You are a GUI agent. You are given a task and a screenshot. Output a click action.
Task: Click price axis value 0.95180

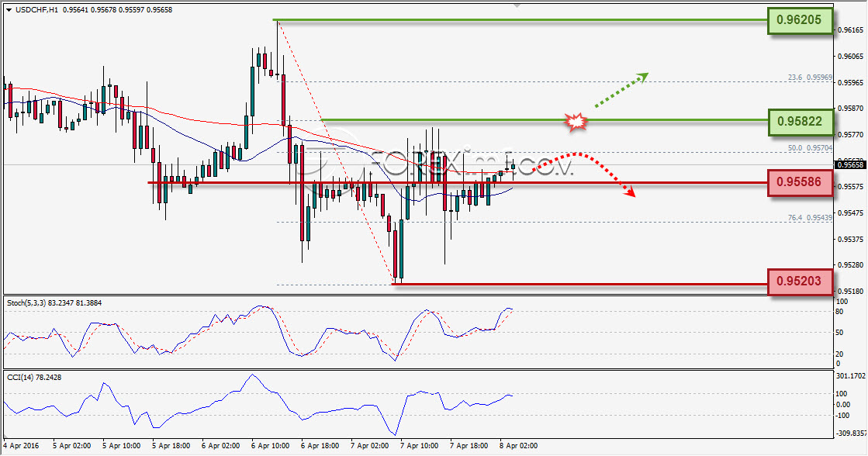point(849,291)
